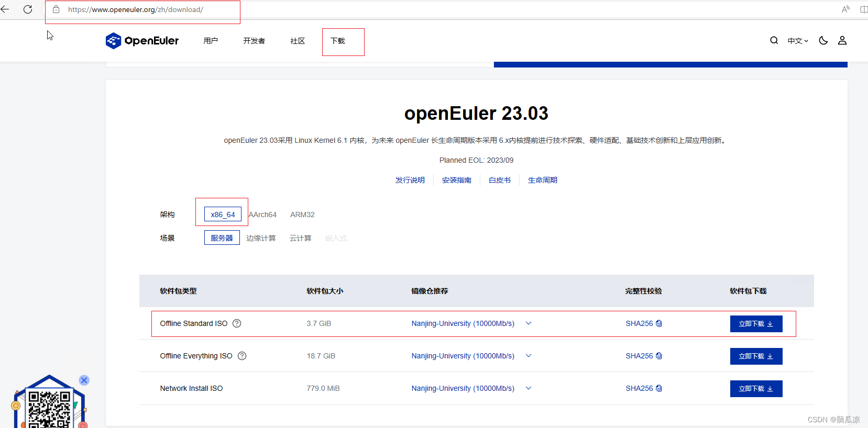
Task: Select the 服务器 scenario
Action: 222,238
